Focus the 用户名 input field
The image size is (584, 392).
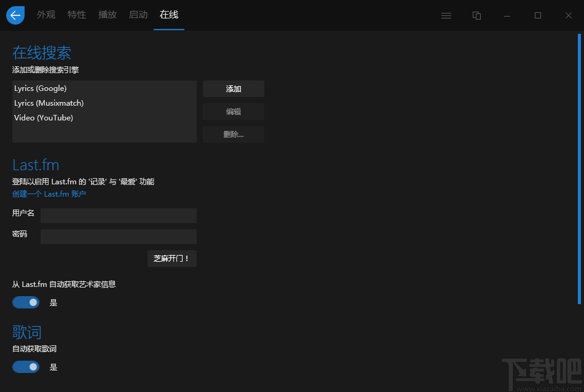[x=119, y=216]
